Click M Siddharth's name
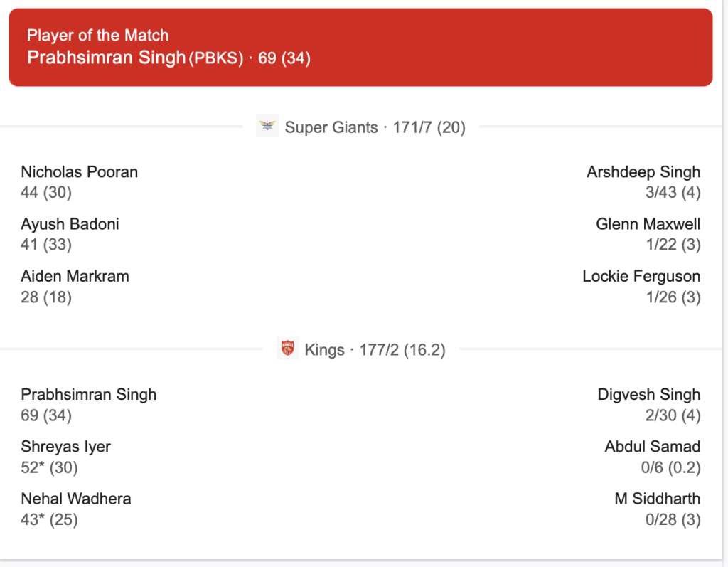Screen dimensions: 728x567 coord(658,499)
